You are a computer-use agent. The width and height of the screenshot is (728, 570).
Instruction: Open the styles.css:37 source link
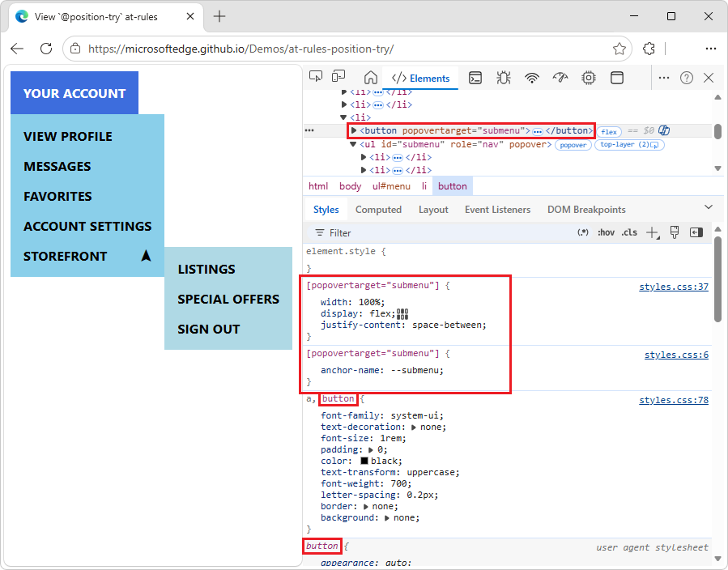[x=674, y=287]
